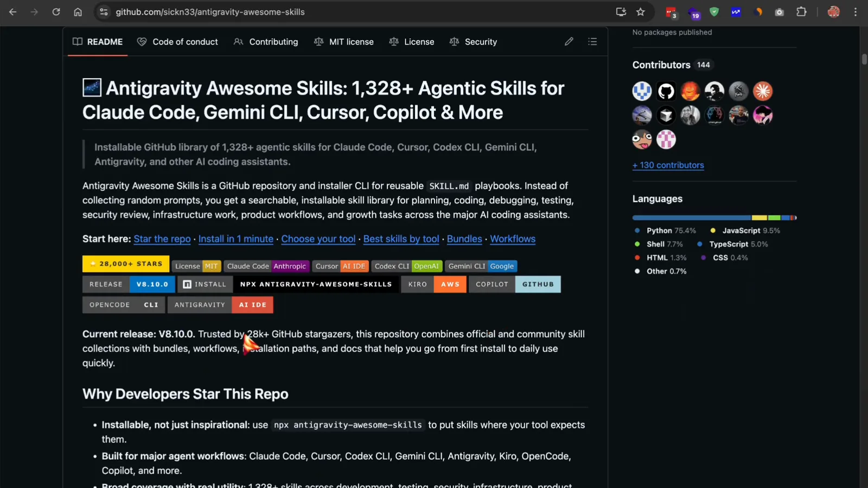Click the Cursor AI IDE badge

coord(341,266)
